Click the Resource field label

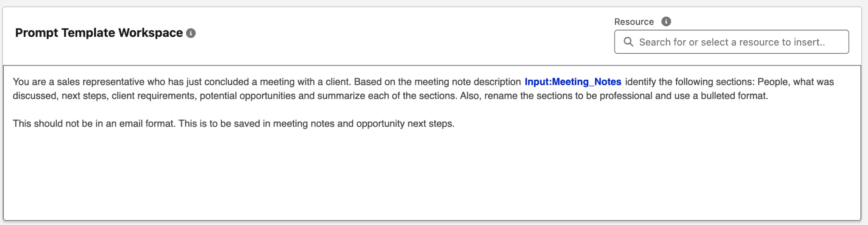634,22
